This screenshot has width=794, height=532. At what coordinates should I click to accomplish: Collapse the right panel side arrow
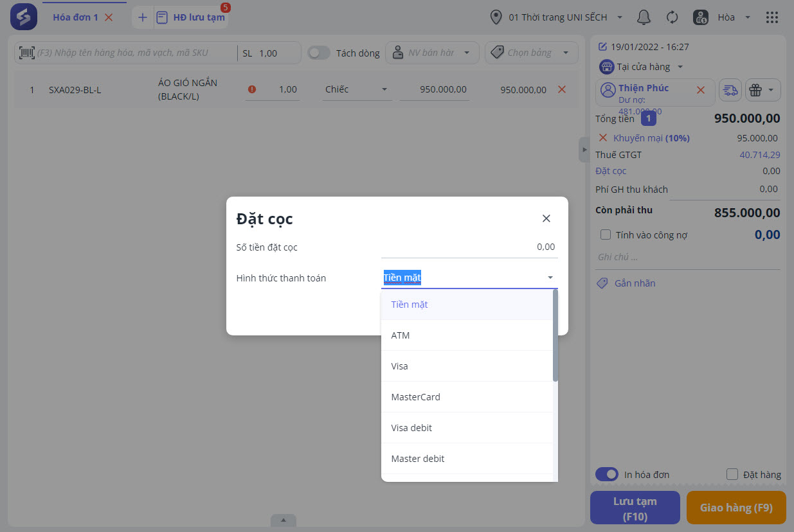pos(584,150)
